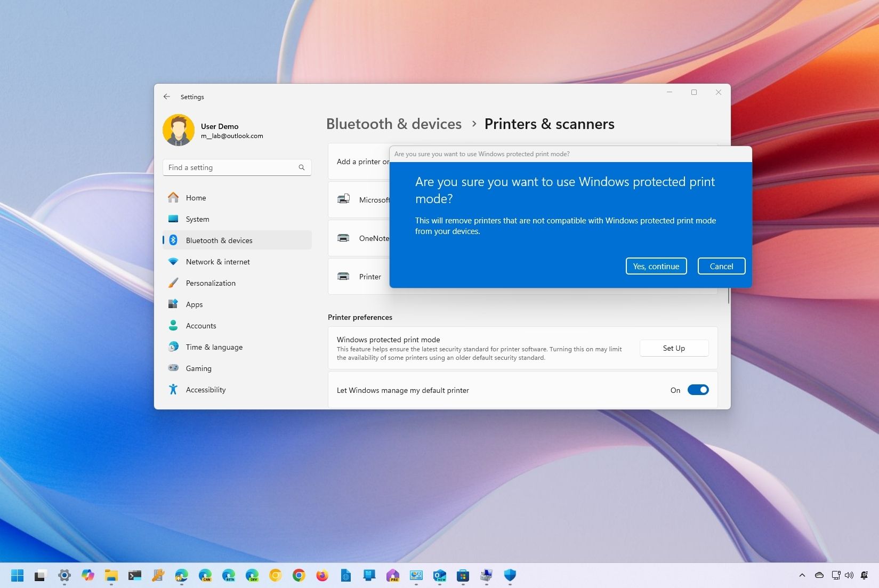Click the Gaming controller icon
The width and height of the screenshot is (879, 588).
pyautogui.click(x=173, y=368)
